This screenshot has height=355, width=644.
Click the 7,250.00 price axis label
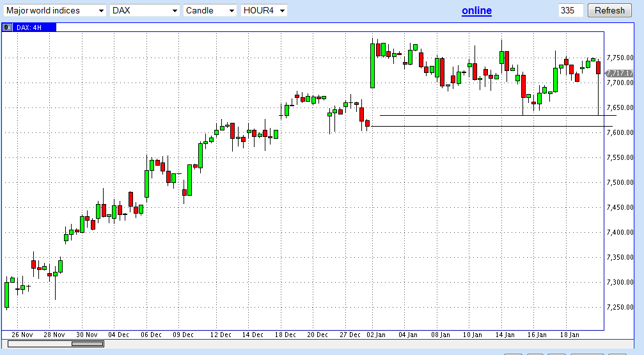[620, 307]
